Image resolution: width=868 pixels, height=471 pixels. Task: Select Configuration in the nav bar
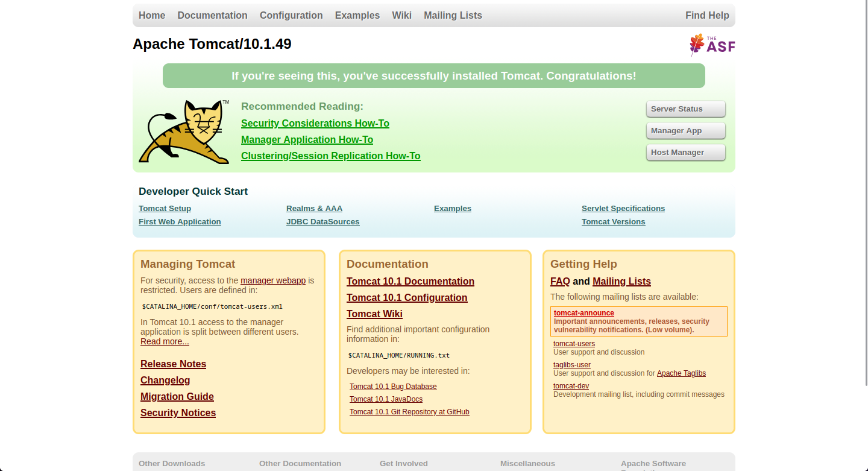(291, 16)
